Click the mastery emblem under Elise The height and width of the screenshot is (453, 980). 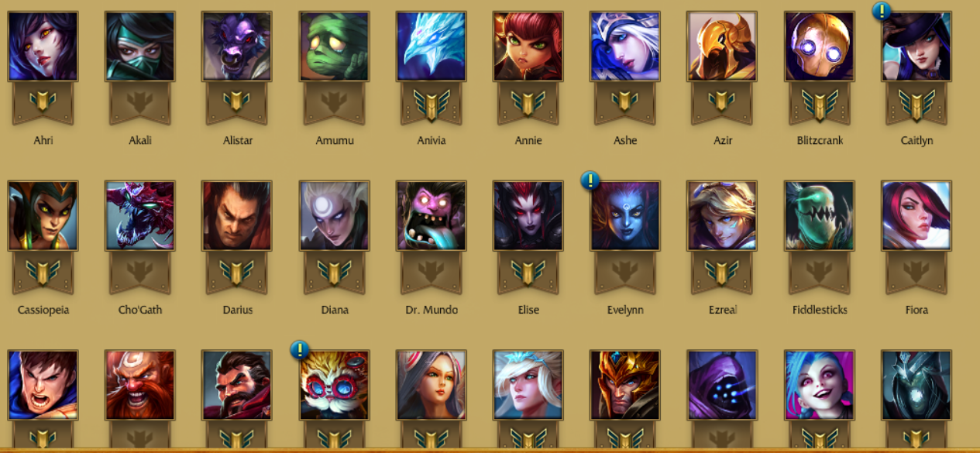coord(528,273)
